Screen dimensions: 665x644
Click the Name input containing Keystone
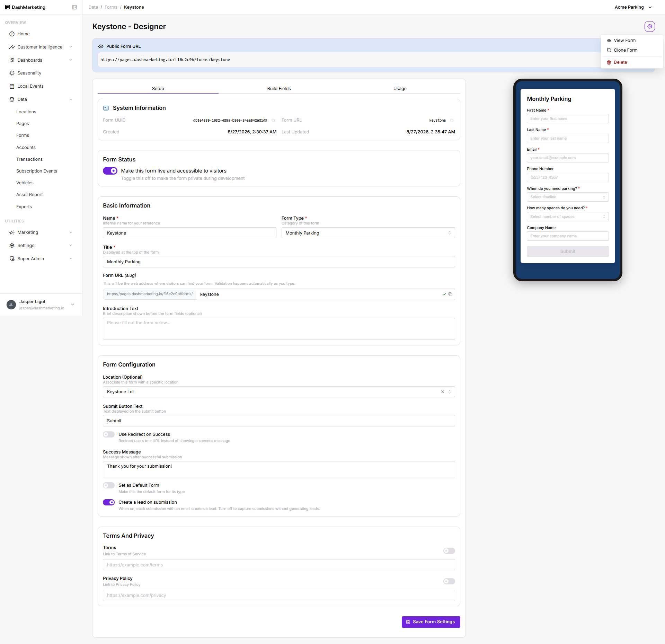click(189, 233)
